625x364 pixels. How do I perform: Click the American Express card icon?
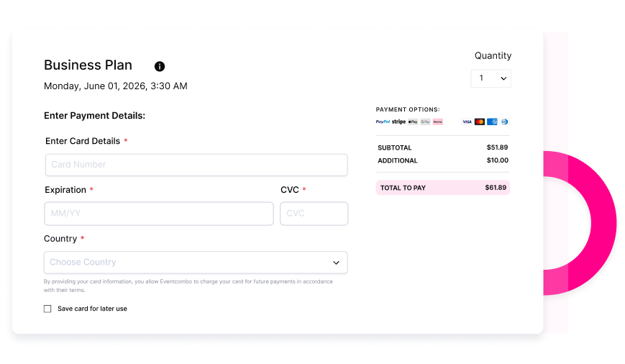(x=492, y=122)
